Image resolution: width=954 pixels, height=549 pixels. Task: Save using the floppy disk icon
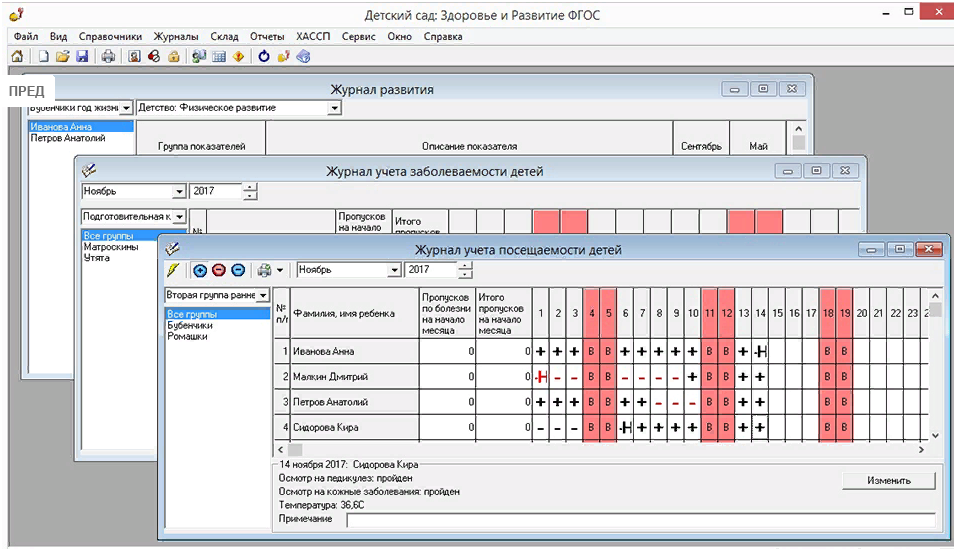82,56
